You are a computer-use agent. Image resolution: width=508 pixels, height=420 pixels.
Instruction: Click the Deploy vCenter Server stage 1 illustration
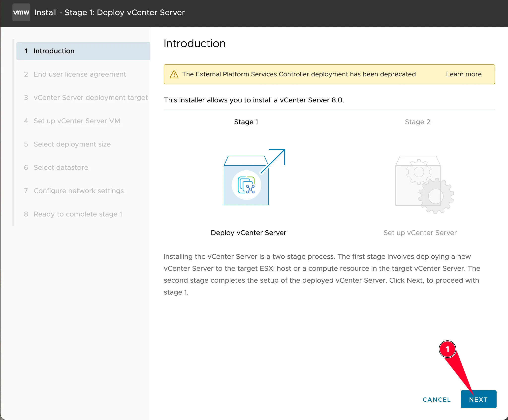click(254, 177)
